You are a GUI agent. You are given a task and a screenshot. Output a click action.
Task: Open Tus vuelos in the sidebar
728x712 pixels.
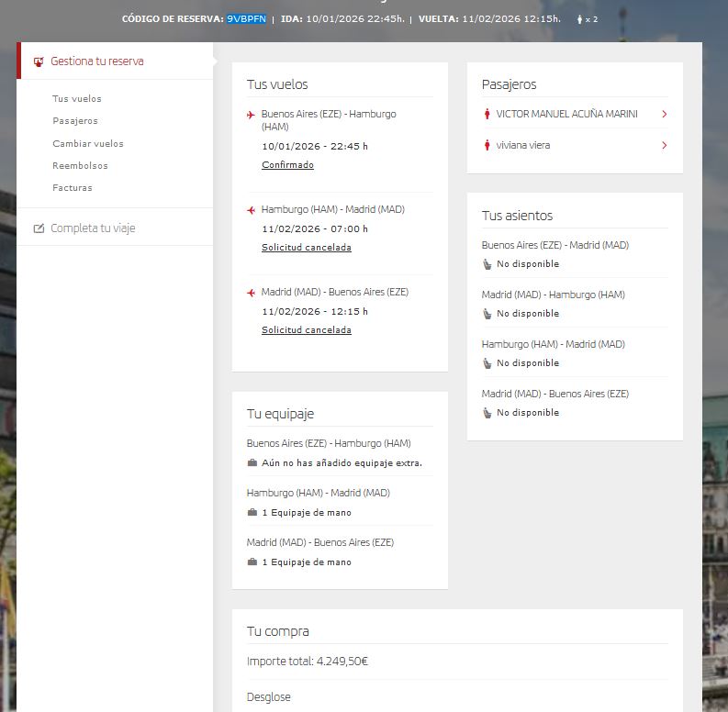point(77,99)
